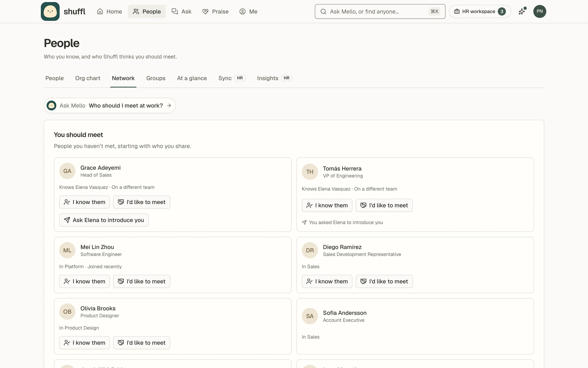The height and width of the screenshot is (368, 588).
Task: Open the HR workspace button
Action: 480,11
